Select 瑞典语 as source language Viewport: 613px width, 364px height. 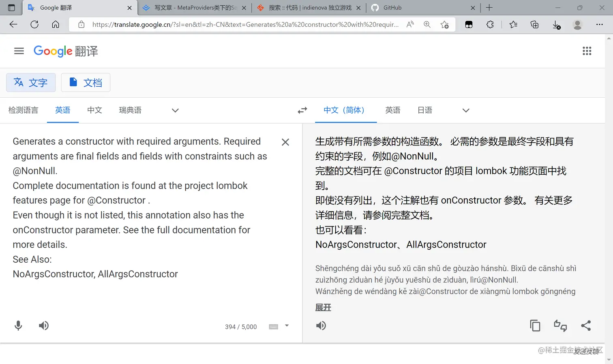[x=130, y=110]
